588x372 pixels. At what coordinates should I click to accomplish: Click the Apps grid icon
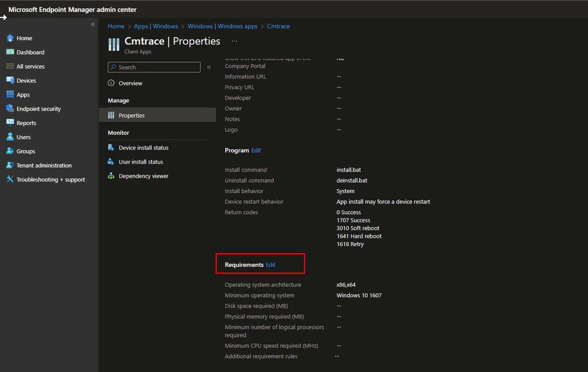click(x=10, y=95)
